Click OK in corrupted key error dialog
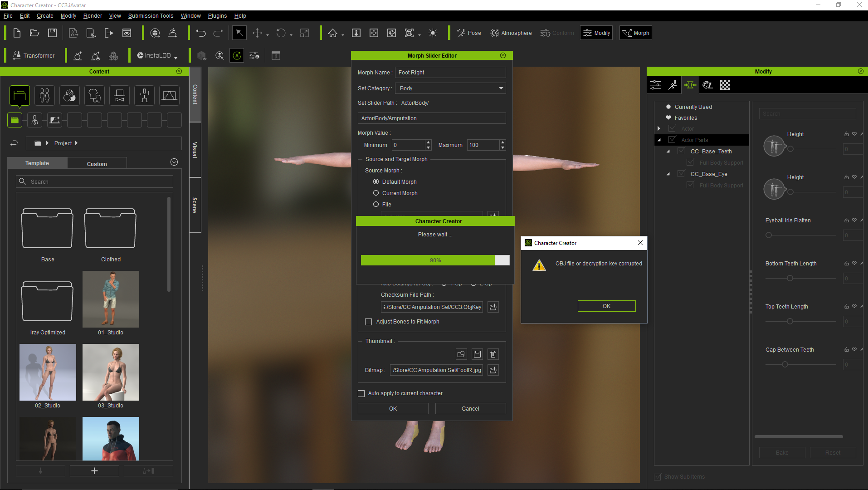Viewport: 868px width, 490px height. click(x=606, y=306)
